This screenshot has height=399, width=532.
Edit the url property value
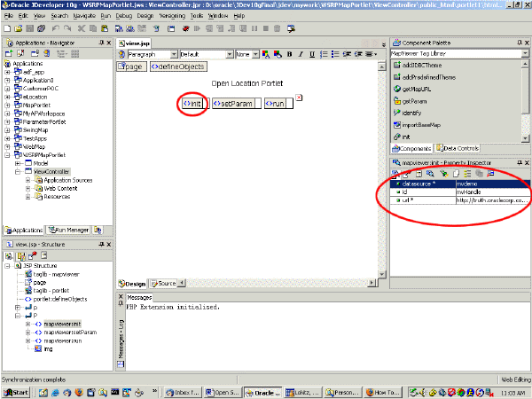click(493, 200)
